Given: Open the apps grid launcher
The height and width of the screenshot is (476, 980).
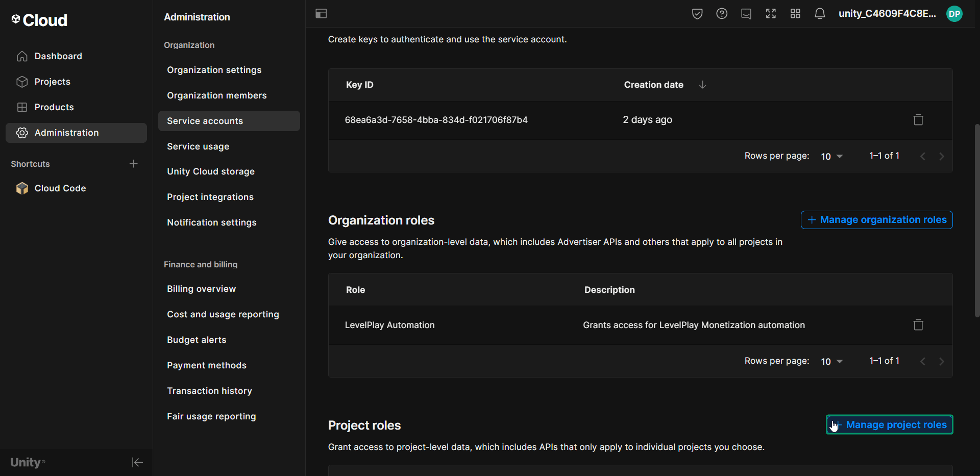Looking at the screenshot, I should pos(795,14).
